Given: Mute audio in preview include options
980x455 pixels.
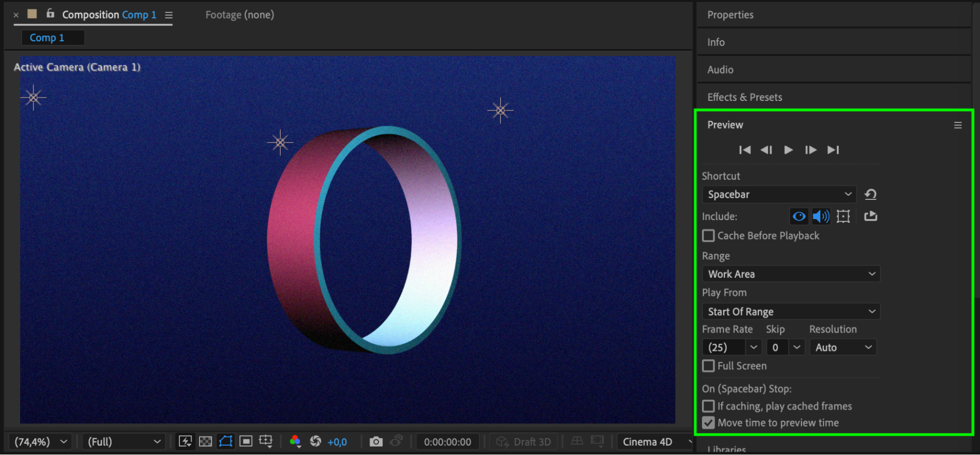Looking at the screenshot, I should tap(821, 216).
